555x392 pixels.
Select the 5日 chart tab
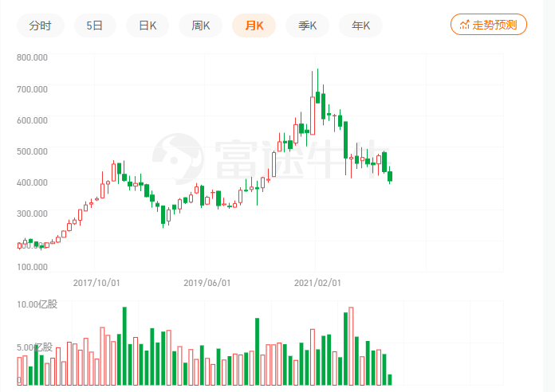coord(95,25)
